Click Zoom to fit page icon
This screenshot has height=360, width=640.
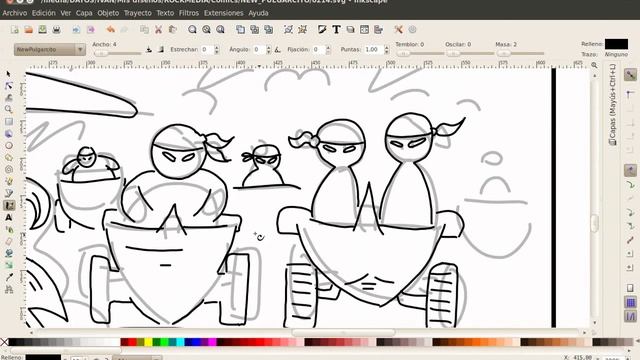[x=220, y=29]
